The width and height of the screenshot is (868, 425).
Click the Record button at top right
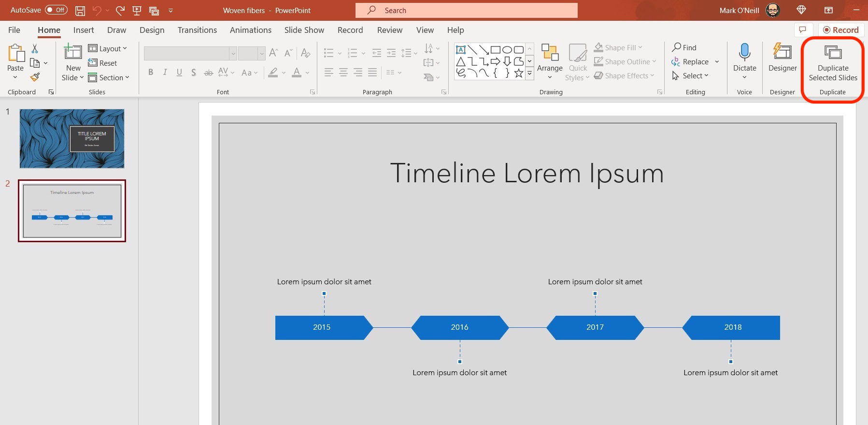(x=840, y=30)
